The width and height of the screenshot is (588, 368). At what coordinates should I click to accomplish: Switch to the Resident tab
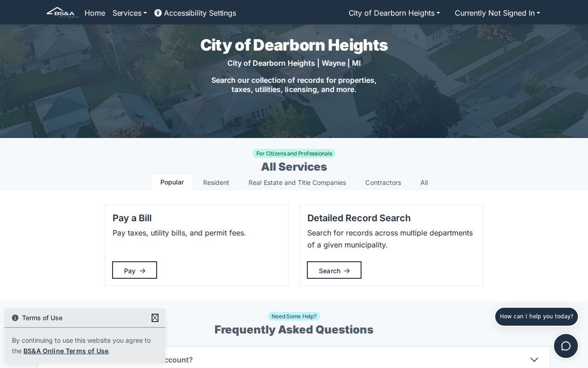pyautogui.click(x=216, y=183)
